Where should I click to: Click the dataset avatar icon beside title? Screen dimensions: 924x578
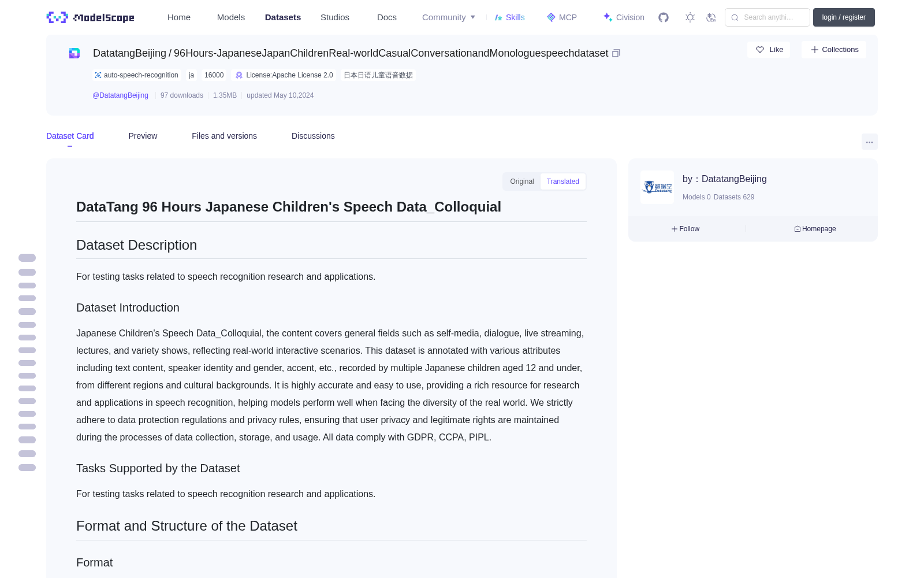click(x=74, y=53)
